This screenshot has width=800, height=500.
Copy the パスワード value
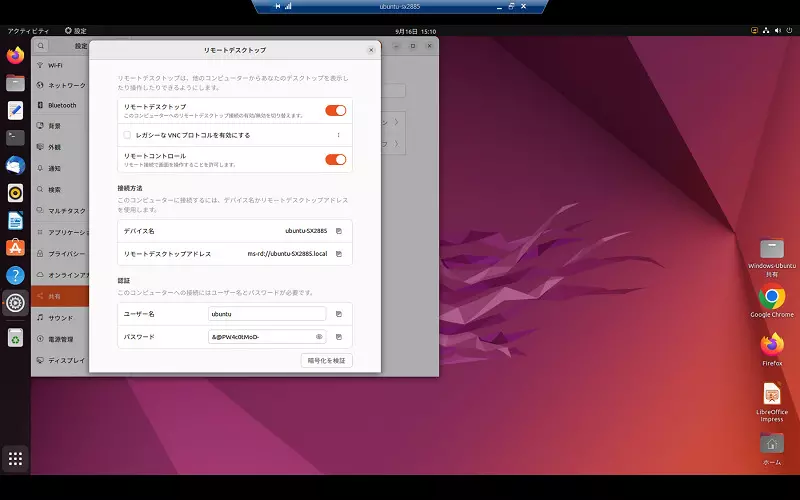pos(339,337)
